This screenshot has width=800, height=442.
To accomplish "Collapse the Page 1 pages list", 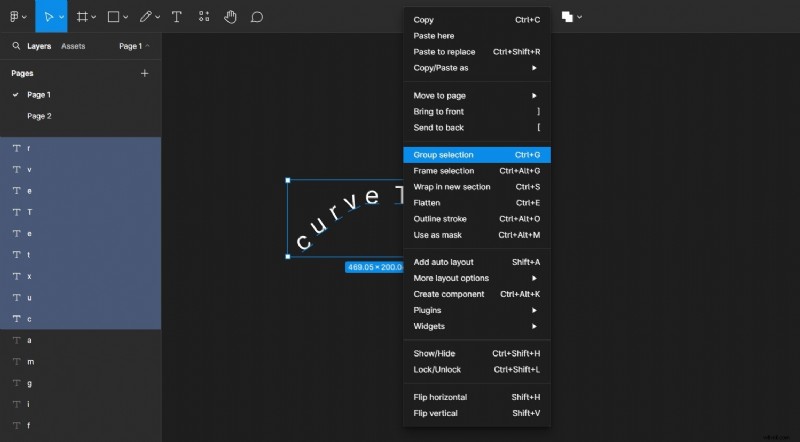I will pos(134,46).
